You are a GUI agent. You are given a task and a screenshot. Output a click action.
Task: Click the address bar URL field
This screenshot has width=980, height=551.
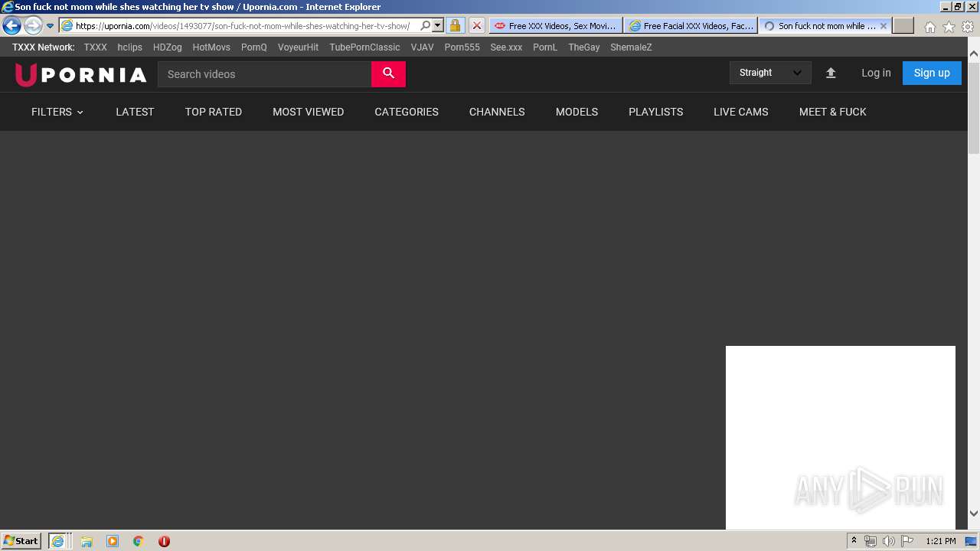(245, 25)
